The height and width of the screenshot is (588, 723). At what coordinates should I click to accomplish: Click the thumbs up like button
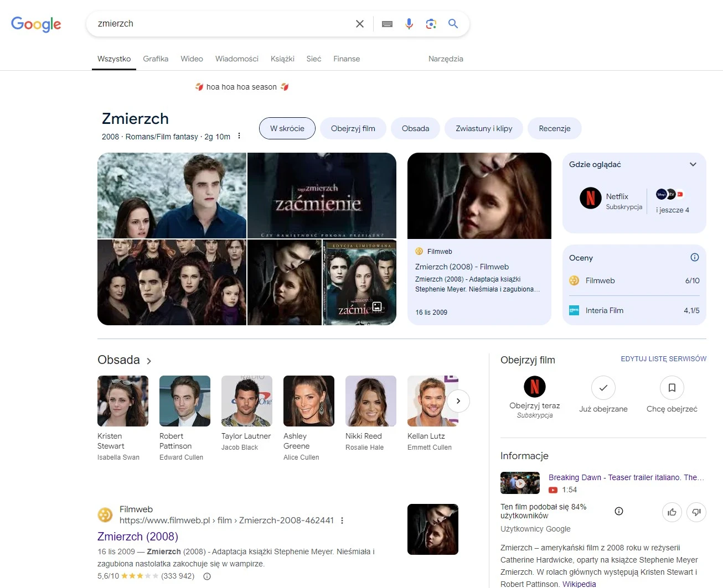[x=672, y=512]
